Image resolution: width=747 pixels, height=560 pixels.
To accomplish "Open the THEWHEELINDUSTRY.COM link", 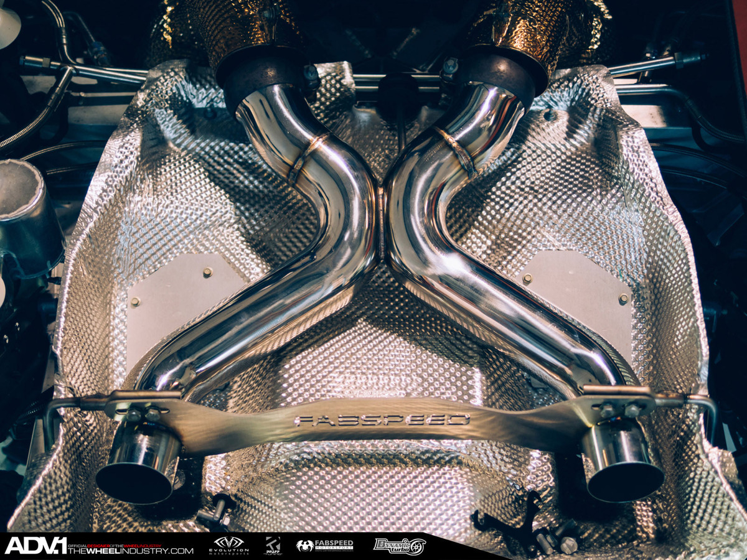I will pyautogui.click(x=131, y=551).
